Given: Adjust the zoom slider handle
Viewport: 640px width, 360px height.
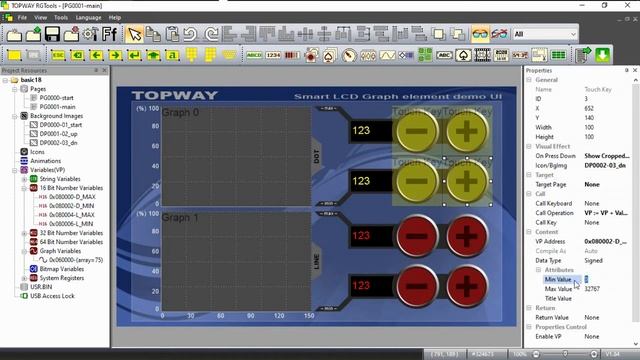Looking at the screenshot, I should tap(565, 354).
